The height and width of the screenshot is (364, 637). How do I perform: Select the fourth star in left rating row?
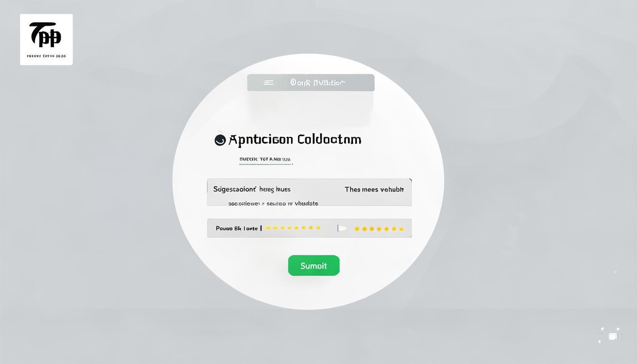pyautogui.click(x=290, y=228)
